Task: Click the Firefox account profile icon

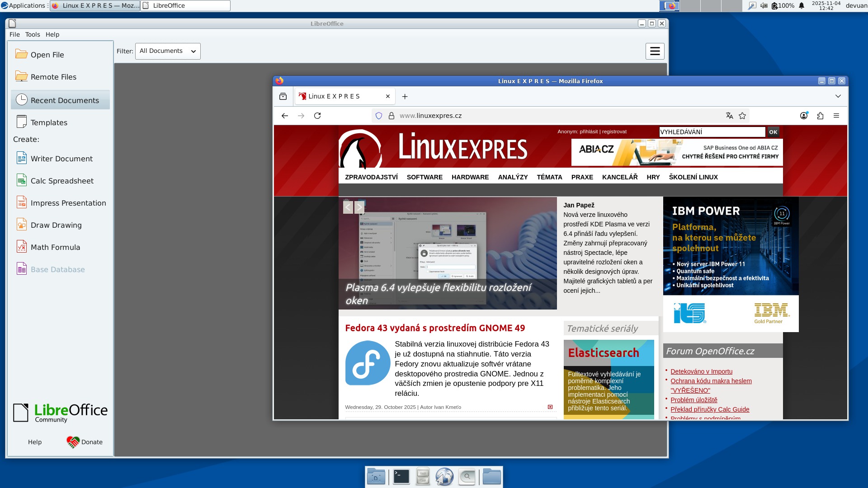Action: coord(804,116)
